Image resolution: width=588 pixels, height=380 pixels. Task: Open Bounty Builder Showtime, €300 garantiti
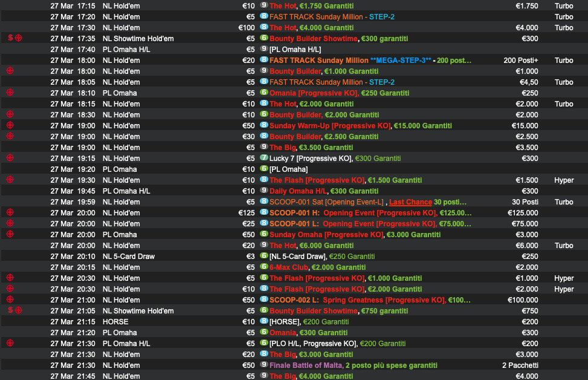[x=338, y=39]
